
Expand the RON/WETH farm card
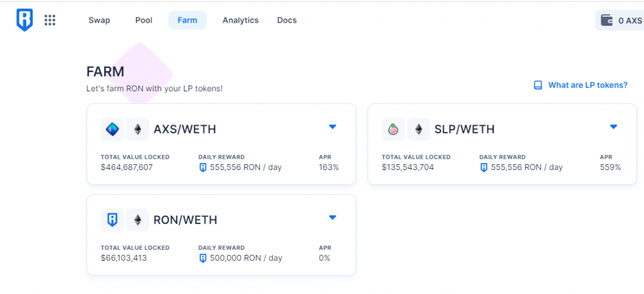pyautogui.click(x=333, y=217)
